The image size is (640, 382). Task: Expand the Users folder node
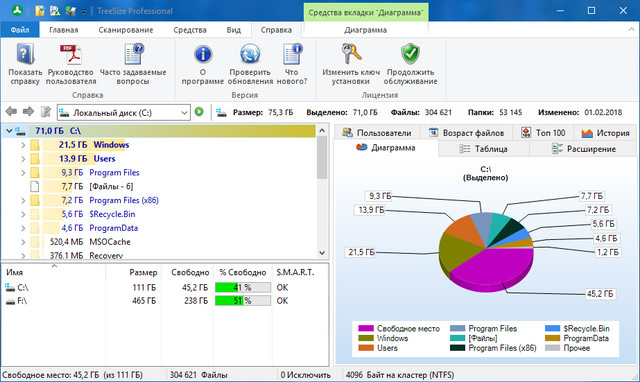[23, 159]
